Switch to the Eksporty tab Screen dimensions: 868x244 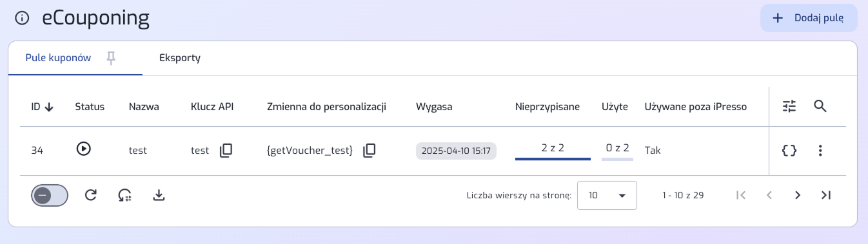(x=180, y=58)
